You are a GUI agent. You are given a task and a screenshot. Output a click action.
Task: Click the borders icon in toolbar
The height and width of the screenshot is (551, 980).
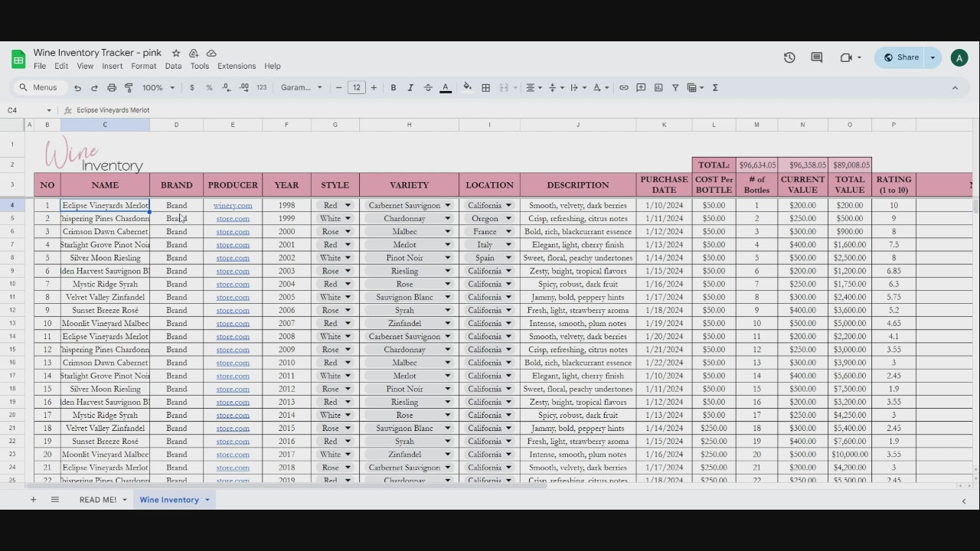click(485, 88)
